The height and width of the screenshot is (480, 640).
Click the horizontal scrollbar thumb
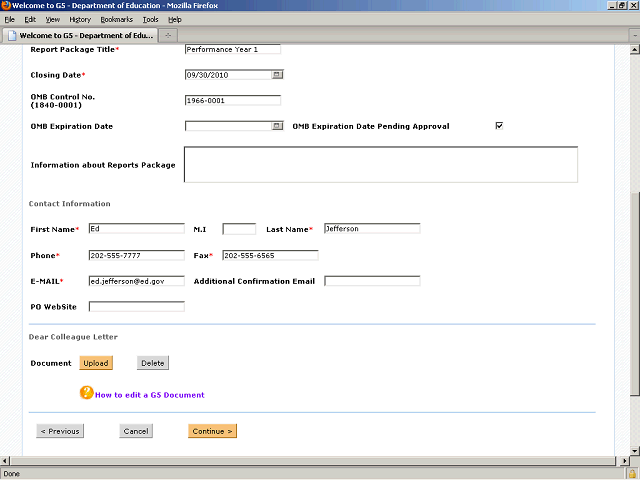[x=313, y=461]
